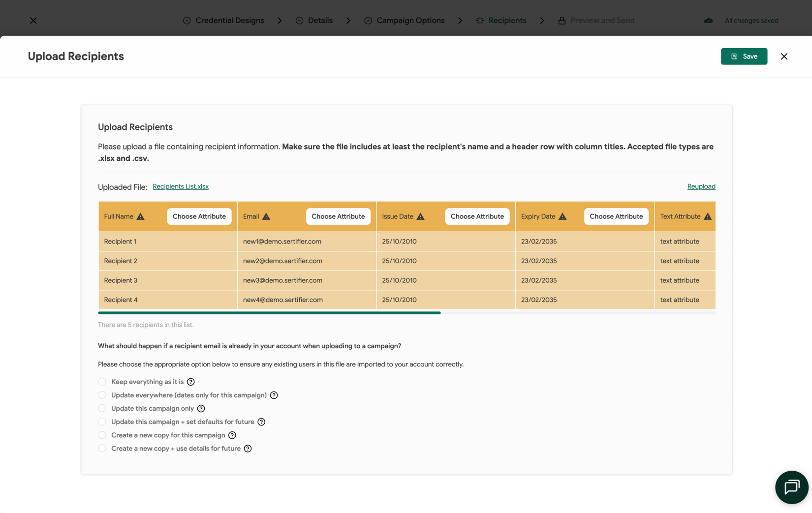Image resolution: width=812 pixels, height=513 pixels.
Task: Click the Recipient 1 name cell
Action: 168,241
